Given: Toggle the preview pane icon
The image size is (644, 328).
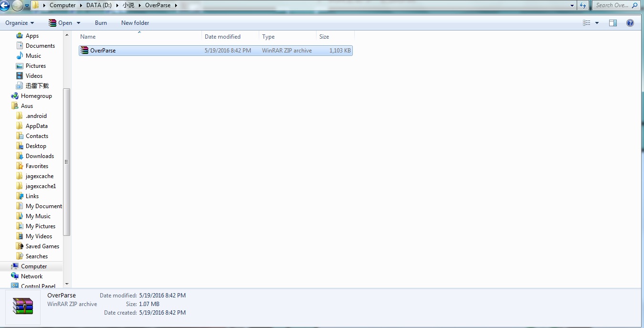Looking at the screenshot, I should pyautogui.click(x=613, y=23).
